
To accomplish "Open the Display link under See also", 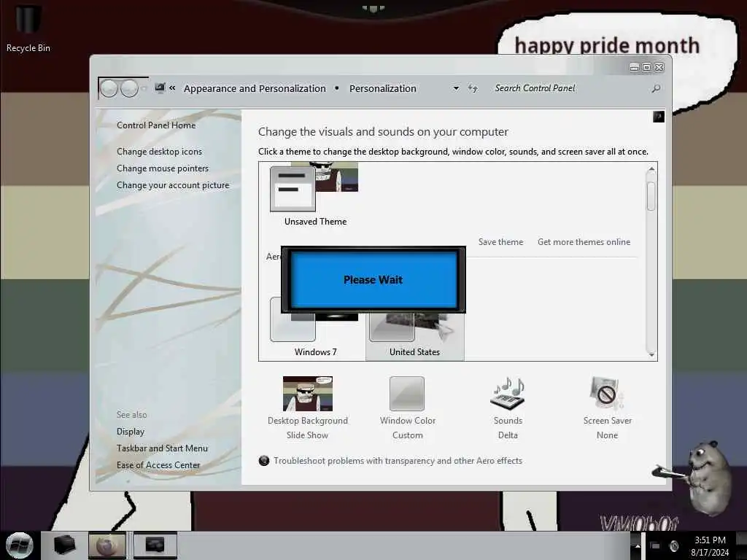I will (x=131, y=432).
